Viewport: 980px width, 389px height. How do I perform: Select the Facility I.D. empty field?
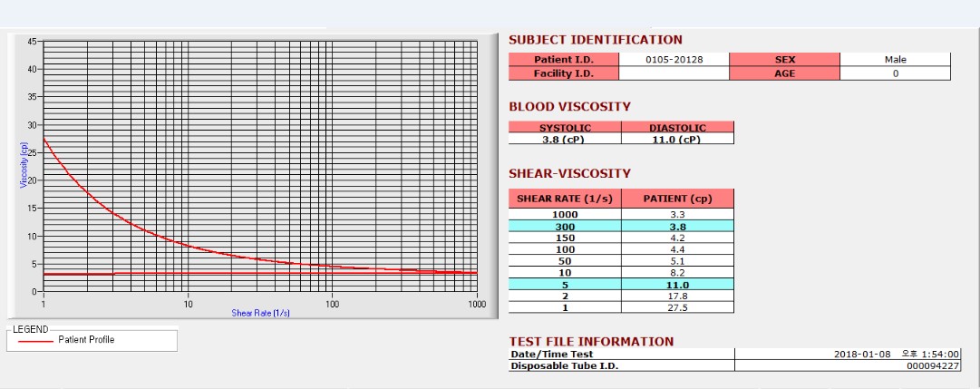pyautogui.click(x=674, y=73)
